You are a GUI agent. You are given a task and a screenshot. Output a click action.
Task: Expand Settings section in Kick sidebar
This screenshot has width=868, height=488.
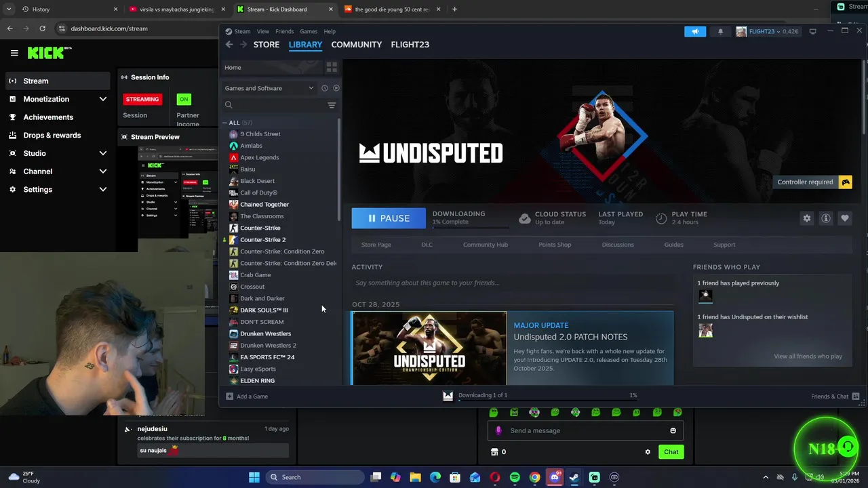(x=102, y=190)
